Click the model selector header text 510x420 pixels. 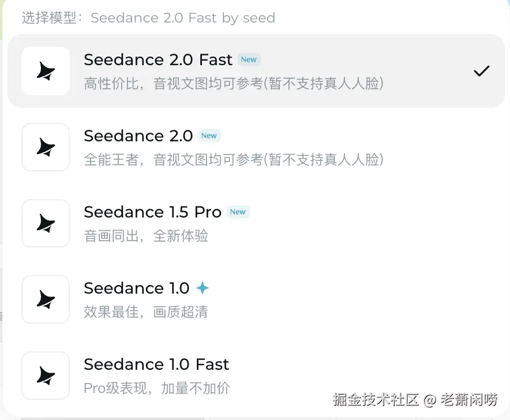(x=148, y=18)
